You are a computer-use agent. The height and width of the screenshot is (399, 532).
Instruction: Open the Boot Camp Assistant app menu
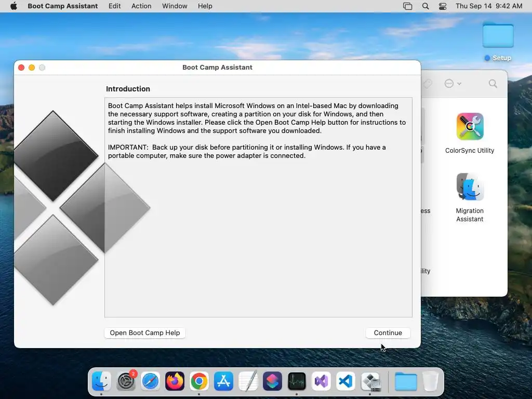click(x=63, y=6)
